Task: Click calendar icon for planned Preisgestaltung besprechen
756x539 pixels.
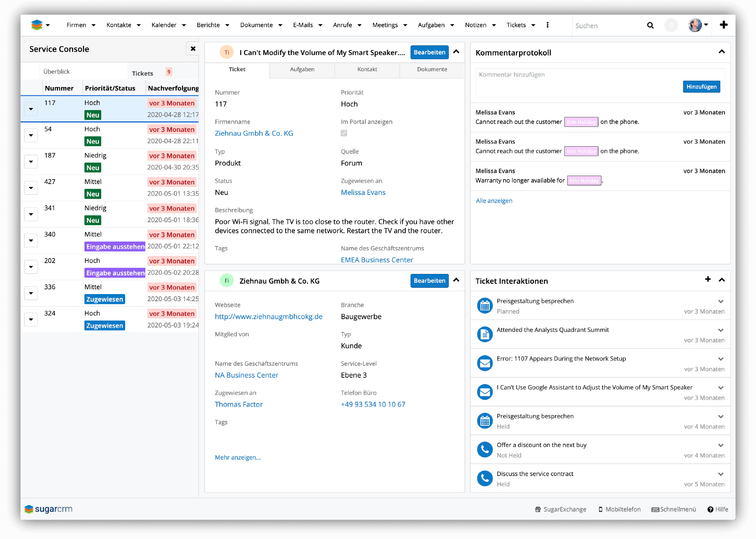Action: click(x=485, y=306)
